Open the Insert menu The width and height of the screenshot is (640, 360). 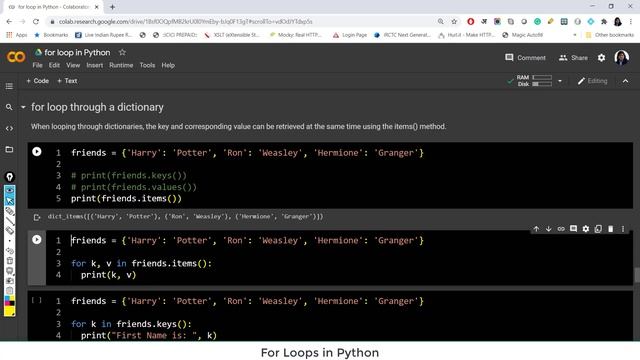pyautogui.click(x=95, y=65)
